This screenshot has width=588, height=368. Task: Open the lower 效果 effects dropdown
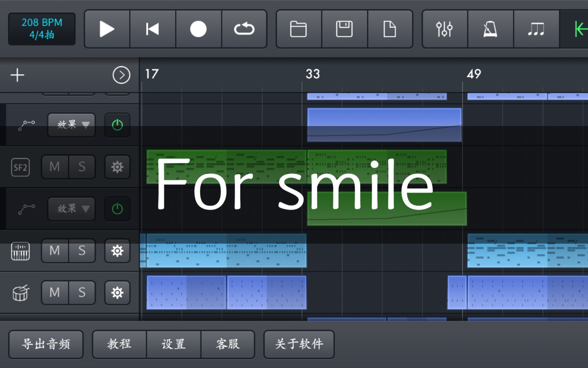(x=71, y=209)
